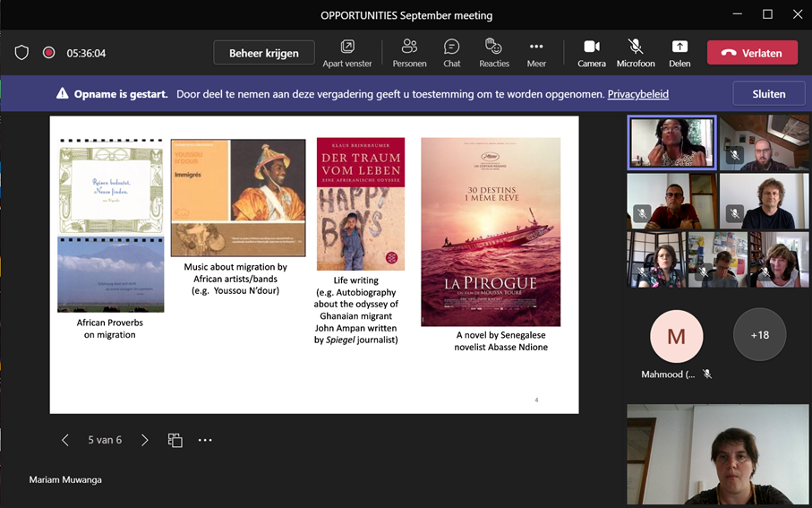Show the +18 additional participants

pos(759,335)
